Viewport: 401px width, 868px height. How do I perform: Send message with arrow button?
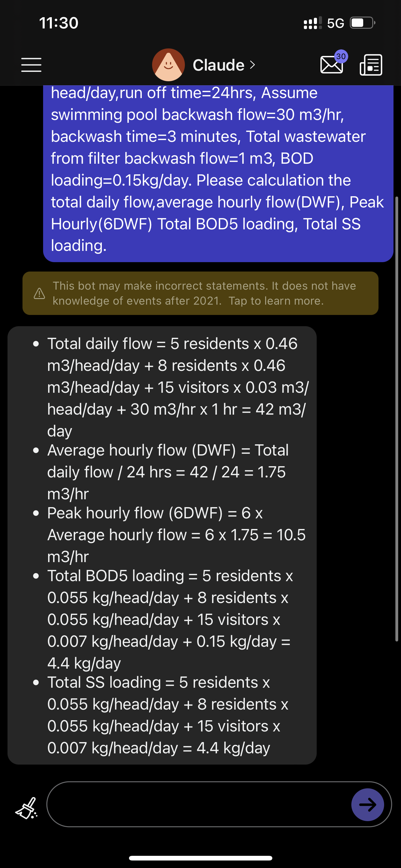tap(367, 805)
